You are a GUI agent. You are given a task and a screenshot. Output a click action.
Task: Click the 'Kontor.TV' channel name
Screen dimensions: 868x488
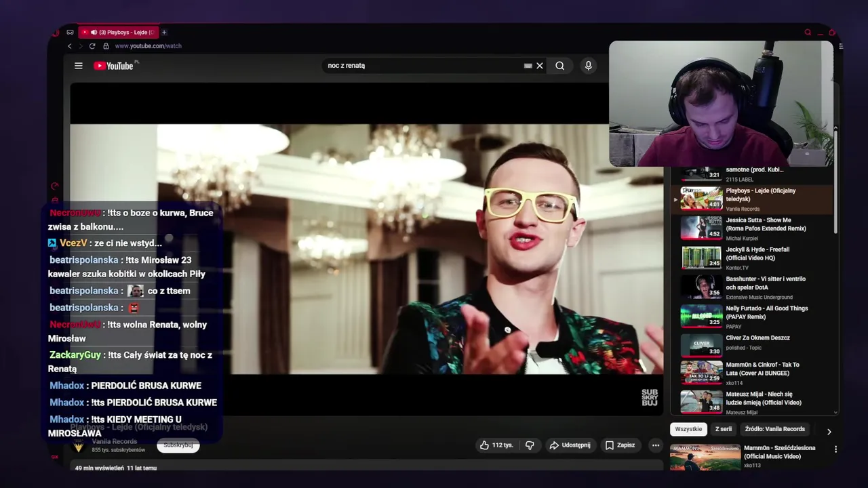[738, 268]
